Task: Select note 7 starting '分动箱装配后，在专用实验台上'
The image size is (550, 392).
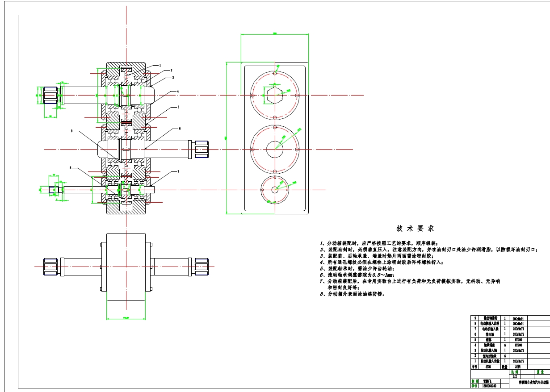Action: 410,282
